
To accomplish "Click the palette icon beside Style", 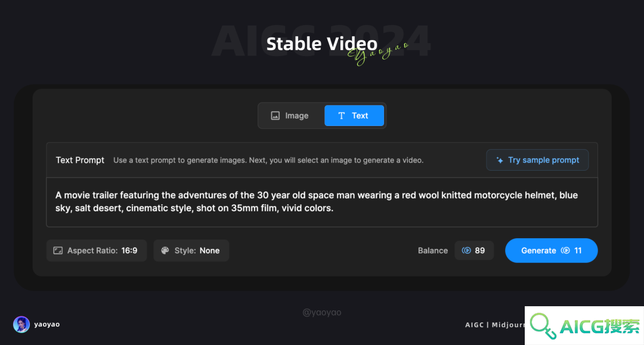I will coord(165,251).
